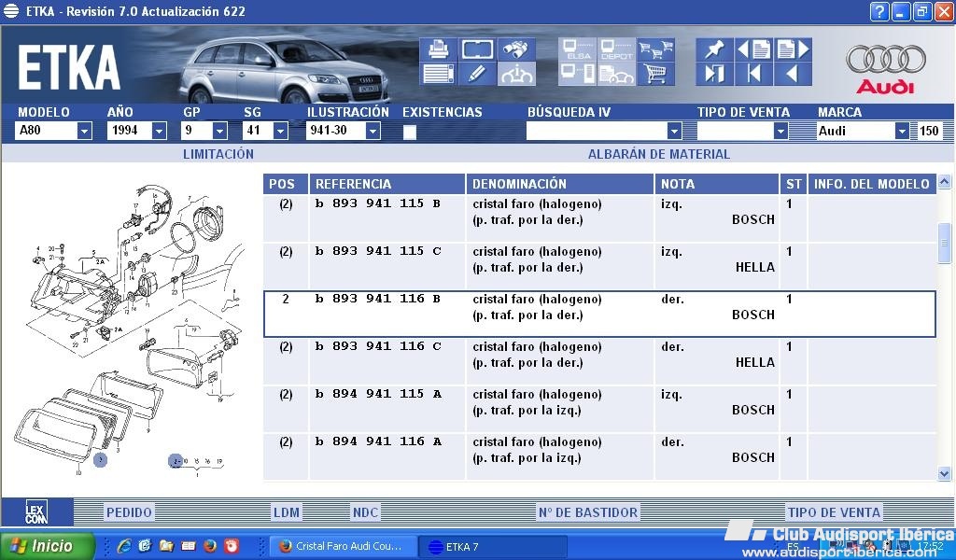Expand the BÚSQUEDA IV dropdown
The height and width of the screenshot is (560, 956).
674,131
